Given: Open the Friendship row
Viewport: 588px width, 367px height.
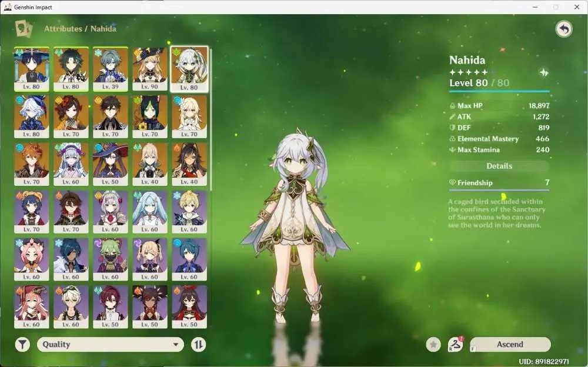Looking at the screenshot, I should [x=499, y=182].
